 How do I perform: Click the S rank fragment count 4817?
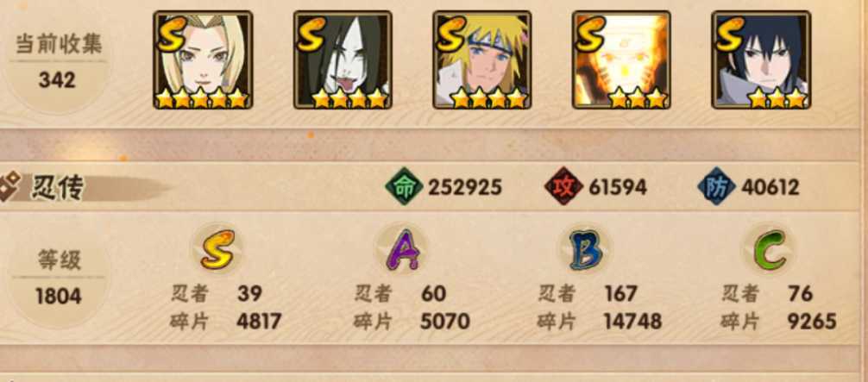pos(259,321)
